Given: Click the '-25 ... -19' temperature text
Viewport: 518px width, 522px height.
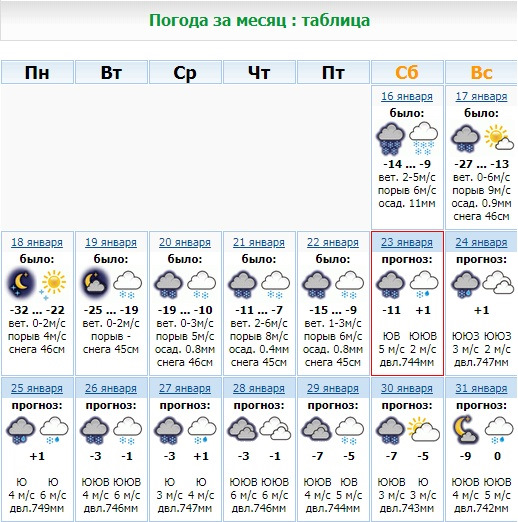Looking at the screenshot, I should [x=111, y=310].
